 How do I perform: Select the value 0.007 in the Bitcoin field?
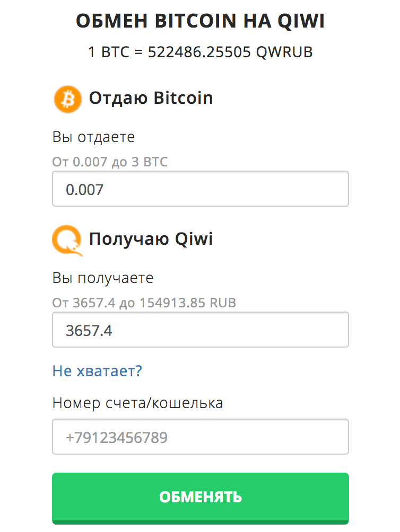84,189
